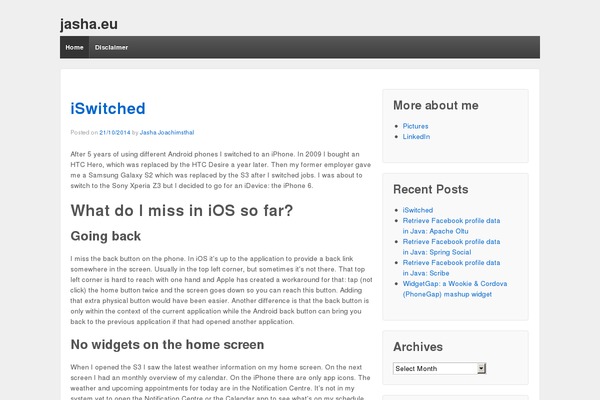Click the 'Recent Posts' widget title
The image size is (600, 400).
click(x=431, y=189)
